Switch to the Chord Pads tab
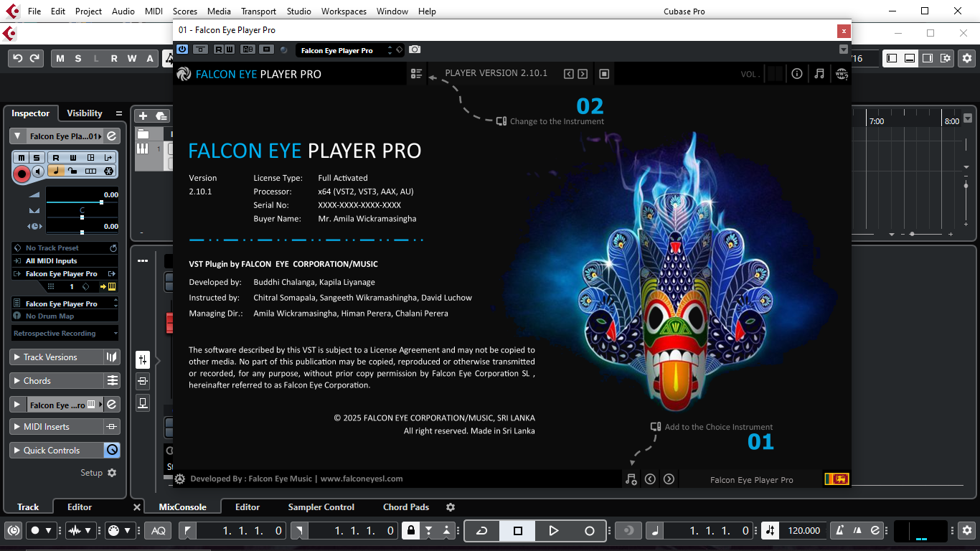 pos(406,507)
